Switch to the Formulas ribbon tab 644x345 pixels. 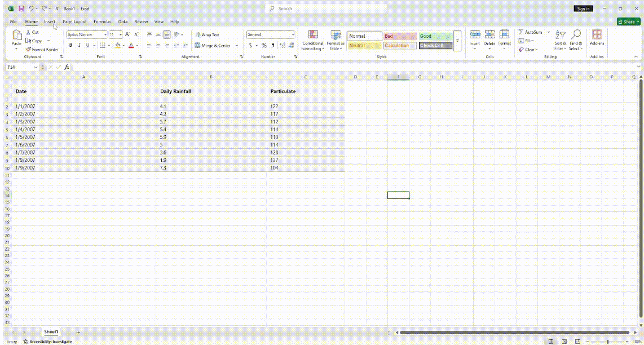(102, 22)
